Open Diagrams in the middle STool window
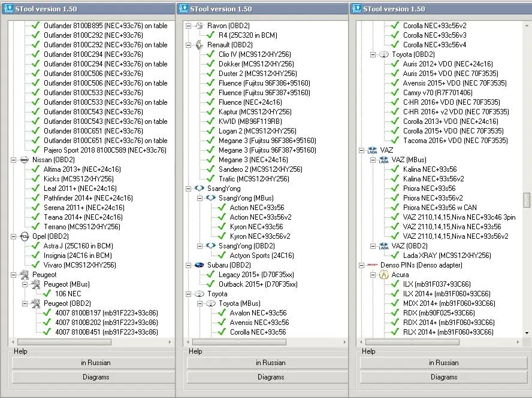 coord(267,377)
